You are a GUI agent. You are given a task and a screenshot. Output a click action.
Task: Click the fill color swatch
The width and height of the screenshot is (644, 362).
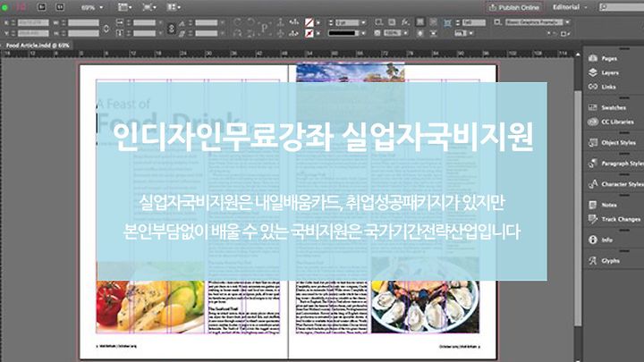[309, 22]
